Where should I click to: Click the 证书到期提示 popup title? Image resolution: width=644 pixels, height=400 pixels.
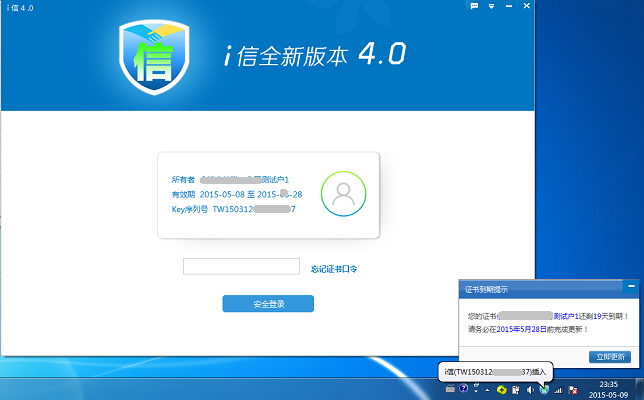[x=486, y=290]
